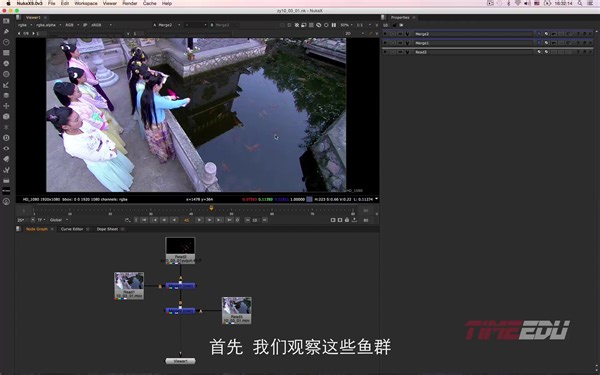Click the sampled pixel color swatch
Image resolution: width=600 pixels, height=375 pixels.
click(309, 199)
